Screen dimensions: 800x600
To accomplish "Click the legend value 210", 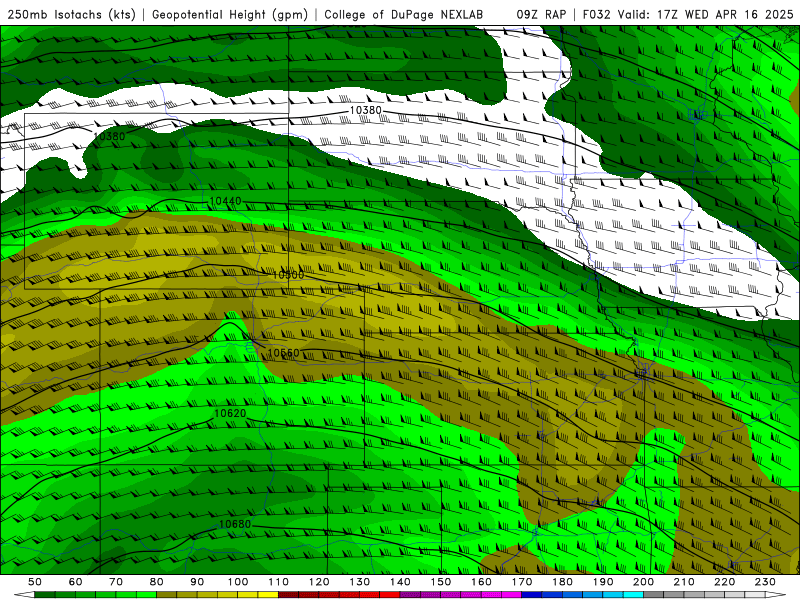I will pyautogui.click(x=684, y=582).
